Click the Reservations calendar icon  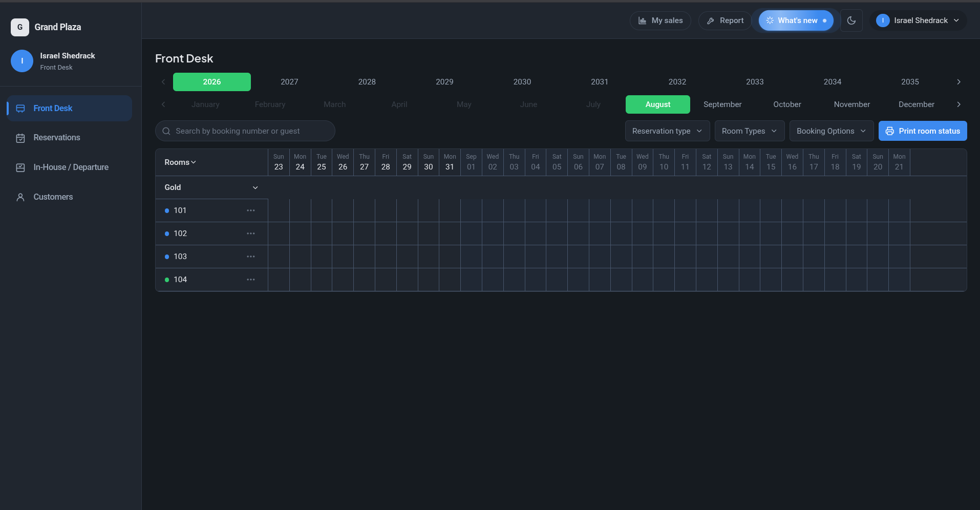(x=20, y=138)
